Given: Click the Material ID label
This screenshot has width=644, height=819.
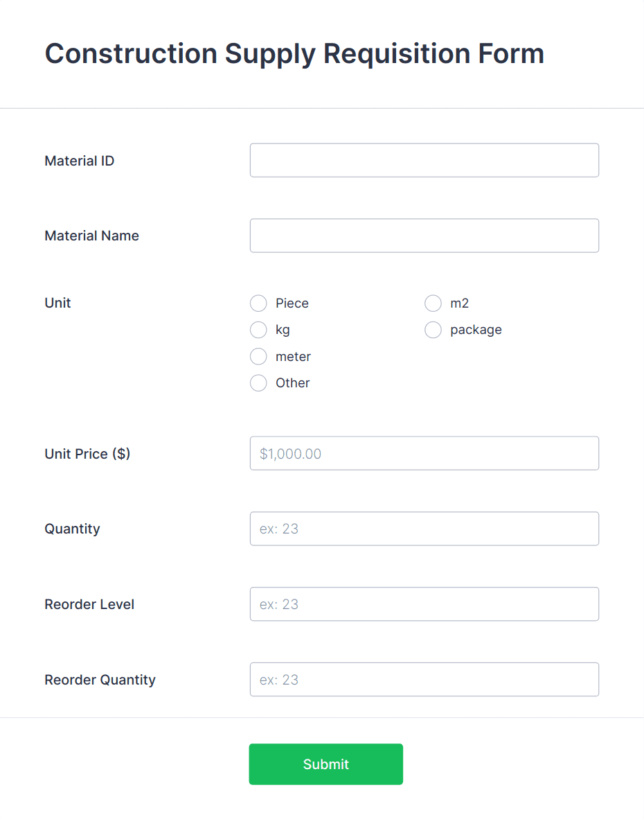Looking at the screenshot, I should 79,160.
